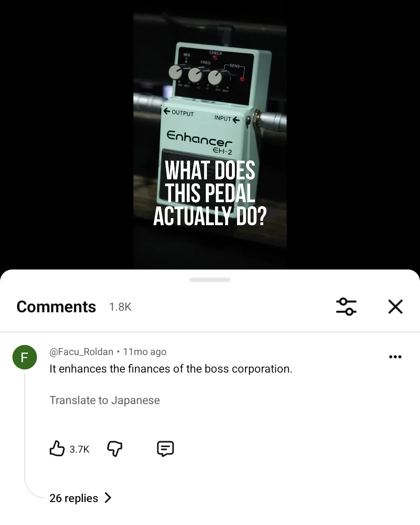Open the @Facu_Roldan username link
This screenshot has height=525, width=420.
[81, 352]
